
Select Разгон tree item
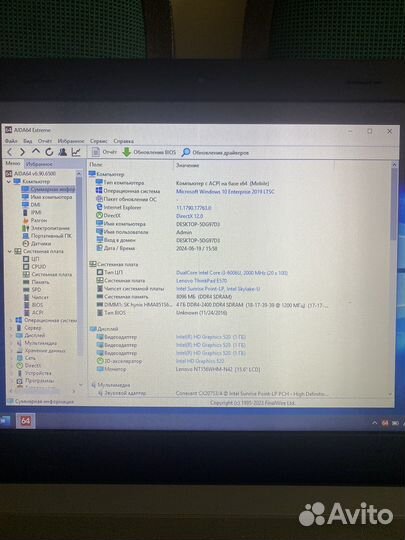pyautogui.click(x=35, y=220)
